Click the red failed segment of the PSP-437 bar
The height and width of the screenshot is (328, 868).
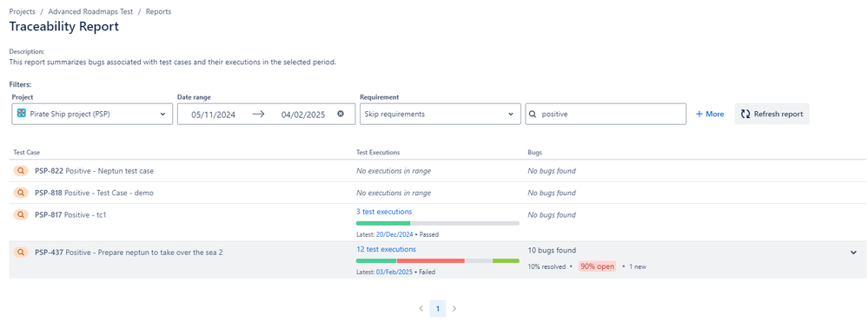click(x=431, y=260)
